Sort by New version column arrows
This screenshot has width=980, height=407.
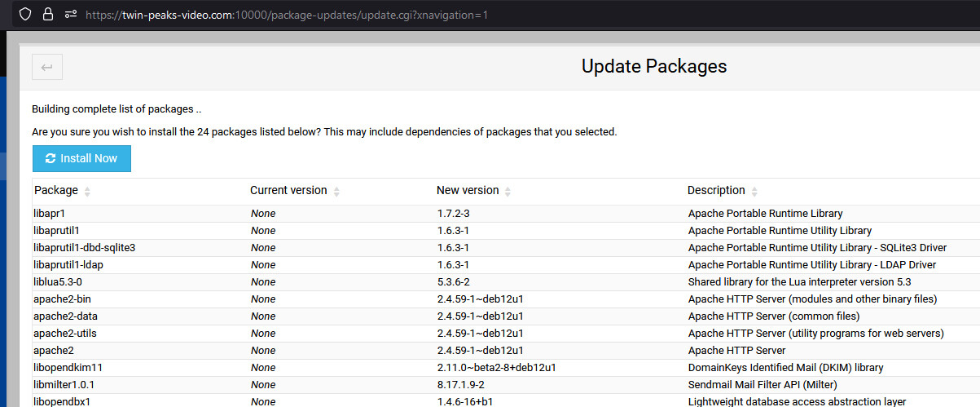coord(508,191)
